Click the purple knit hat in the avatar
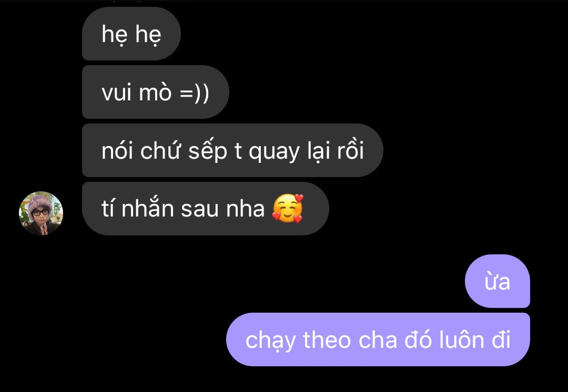The image size is (568, 392). click(x=40, y=202)
